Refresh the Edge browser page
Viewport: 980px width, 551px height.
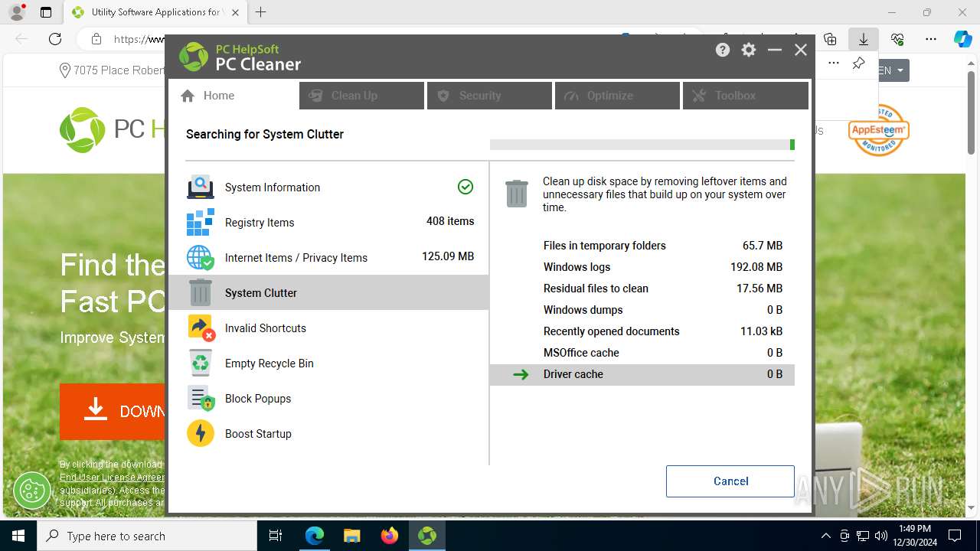(x=55, y=39)
